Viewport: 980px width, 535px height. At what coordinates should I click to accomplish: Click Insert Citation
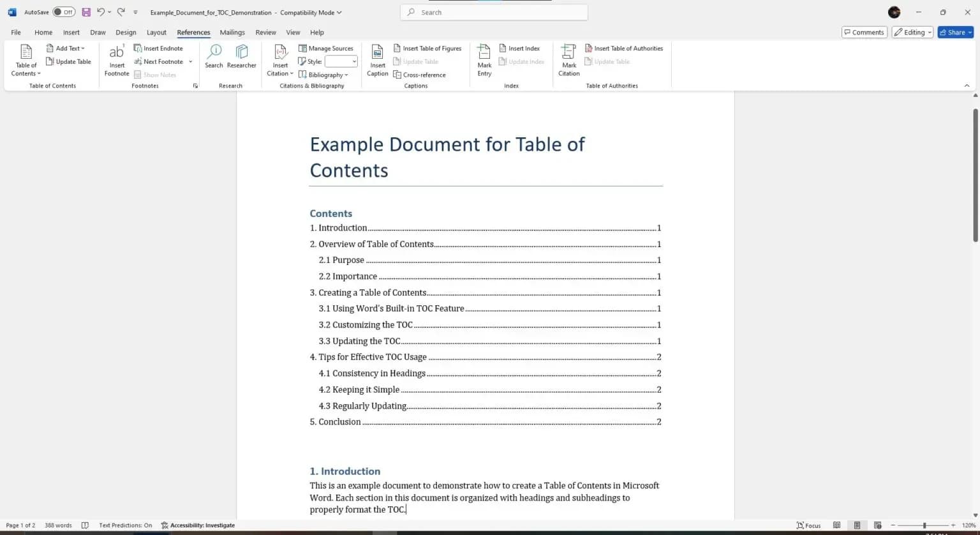click(280, 61)
